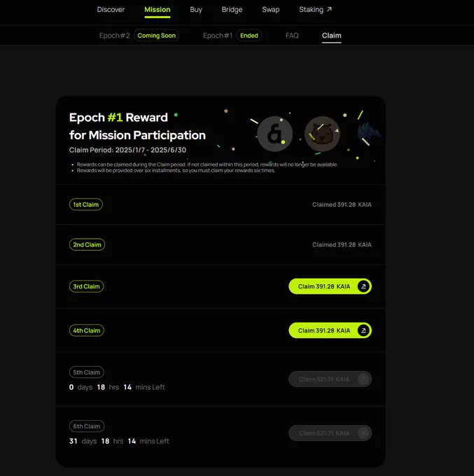Viewport: 474px width, 476px height.
Task: Open the FAQ tab
Action: click(x=292, y=36)
